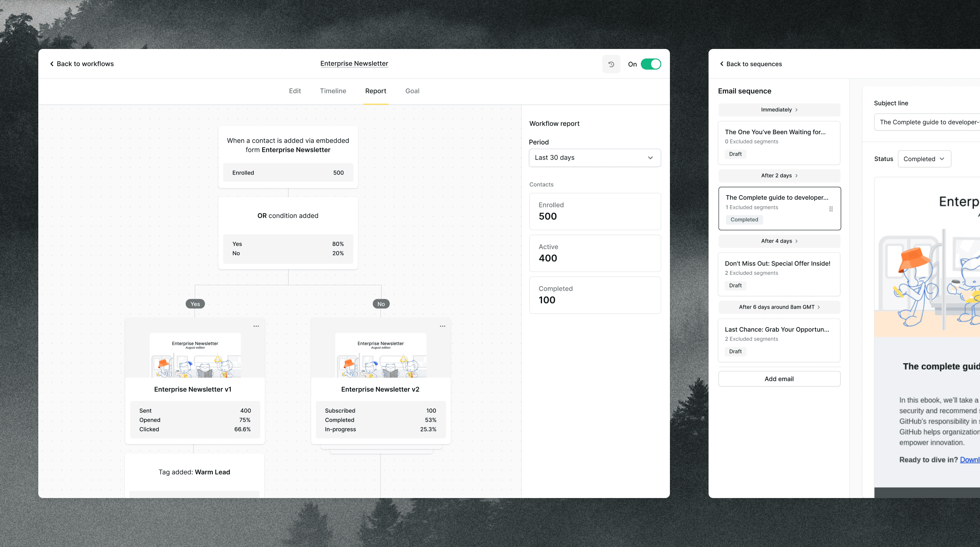Open the Completed status dropdown
The width and height of the screenshot is (980, 547).
(x=924, y=159)
